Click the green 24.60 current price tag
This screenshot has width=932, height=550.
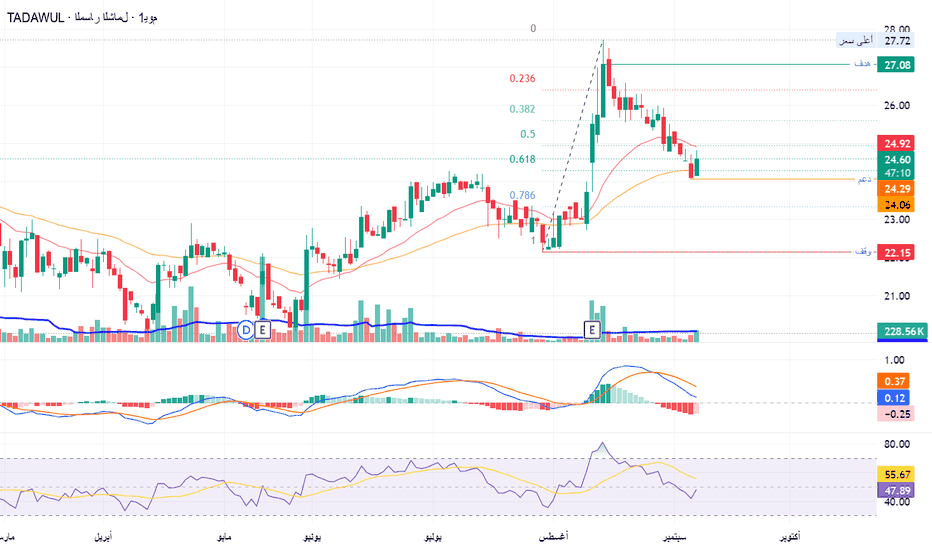(896, 159)
